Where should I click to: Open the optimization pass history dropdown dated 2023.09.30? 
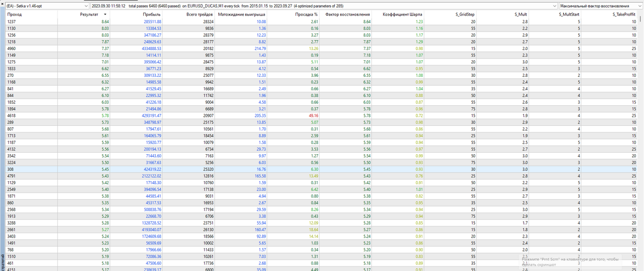[324, 6]
